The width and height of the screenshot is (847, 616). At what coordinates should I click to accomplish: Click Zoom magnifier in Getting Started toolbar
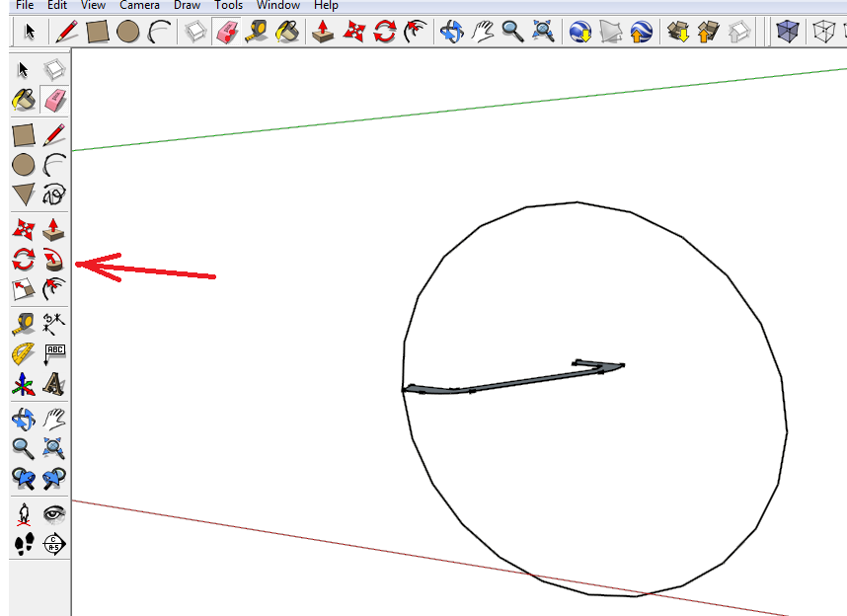(x=512, y=32)
